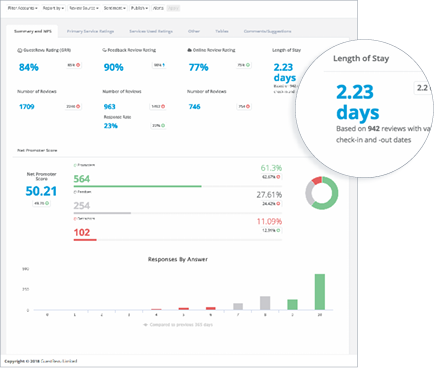Click red segment of NPS donut chart
The image size is (436, 368).
(316, 180)
